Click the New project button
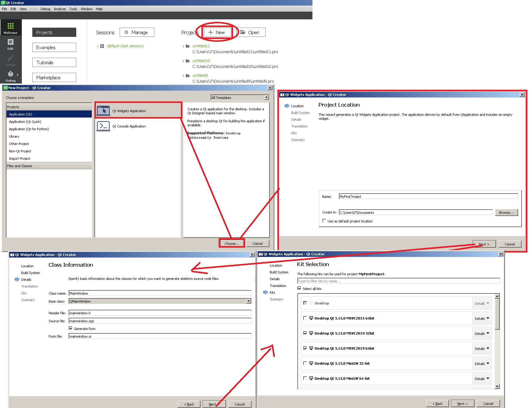Screen dimensions: 532x408 tap(217, 32)
